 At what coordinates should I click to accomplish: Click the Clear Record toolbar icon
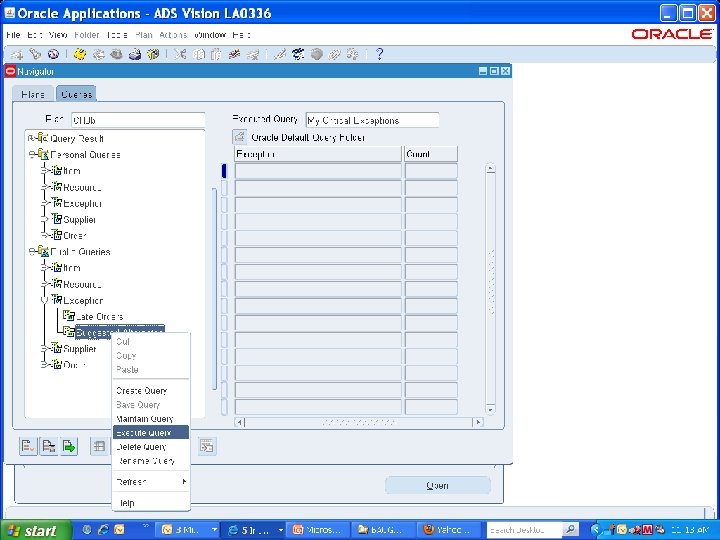click(x=235, y=54)
